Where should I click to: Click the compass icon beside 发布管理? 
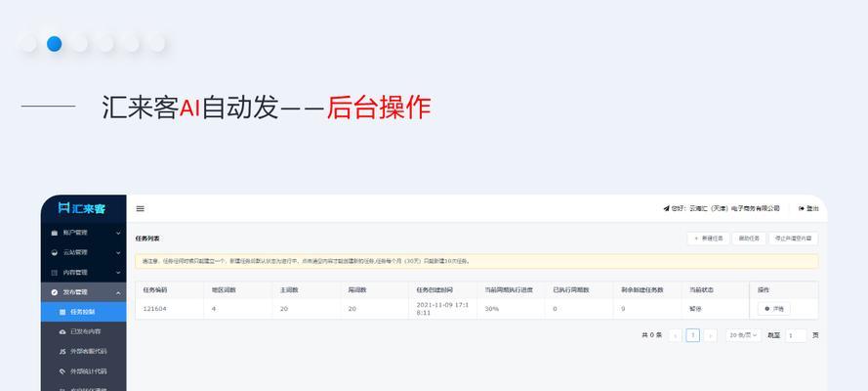(55, 292)
